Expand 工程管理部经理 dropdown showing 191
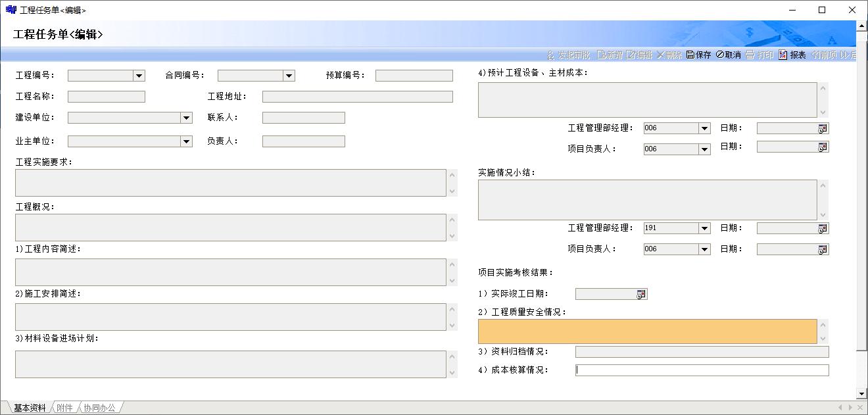This screenshot has width=868, height=415. [x=704, y=229]
